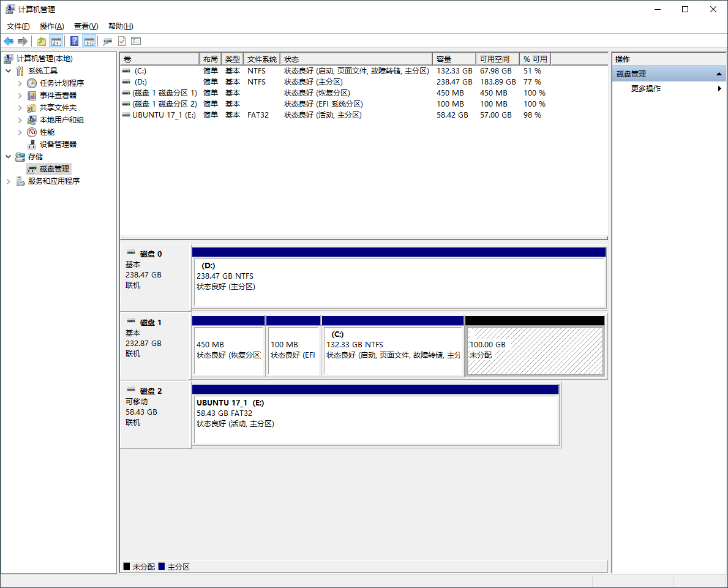This screenshot has width=728, height=588.
Task: Expand the 性能 node arrow
Action: tap(20, 132)
